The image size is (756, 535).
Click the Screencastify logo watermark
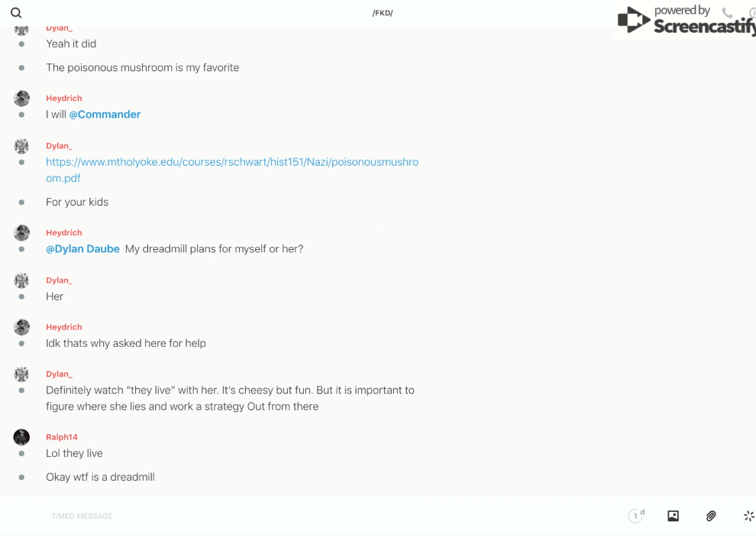[687, 21]
